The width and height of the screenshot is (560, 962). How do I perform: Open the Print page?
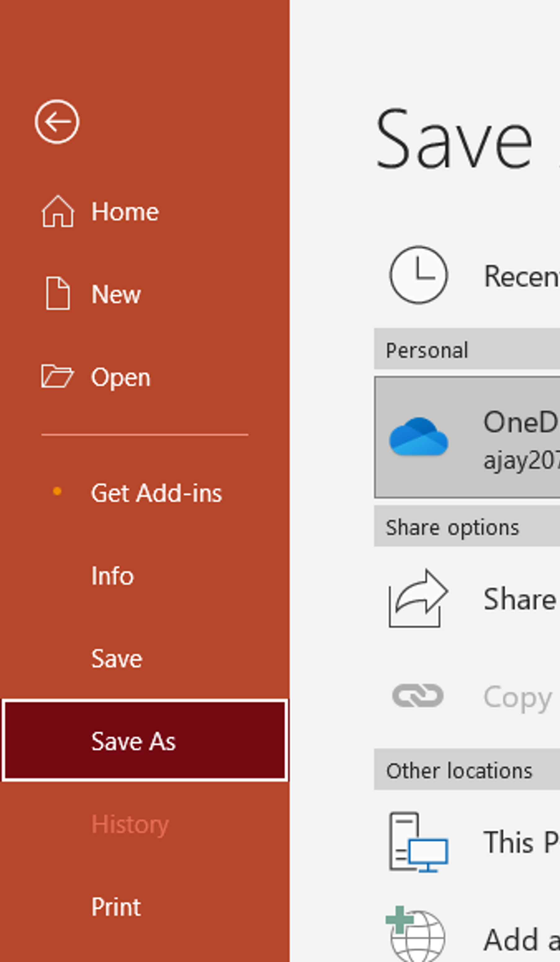116,907
